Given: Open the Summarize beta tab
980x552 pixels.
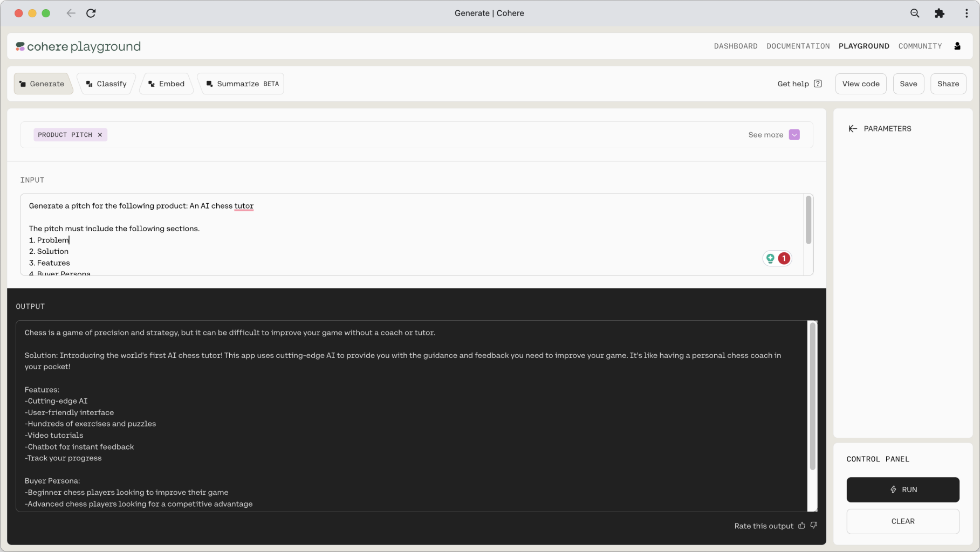Looking at the screenshot, I should coord(242,84).
